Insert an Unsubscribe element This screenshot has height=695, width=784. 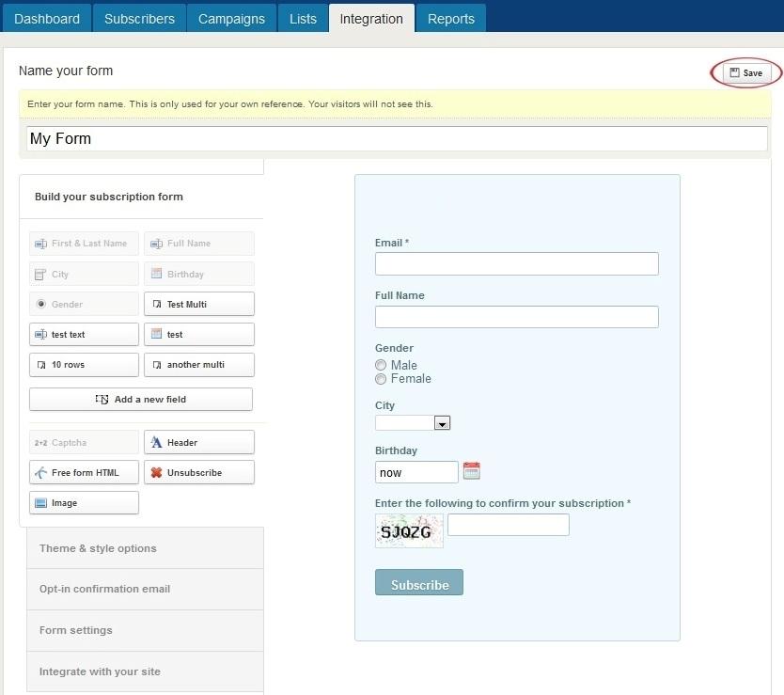199,473
